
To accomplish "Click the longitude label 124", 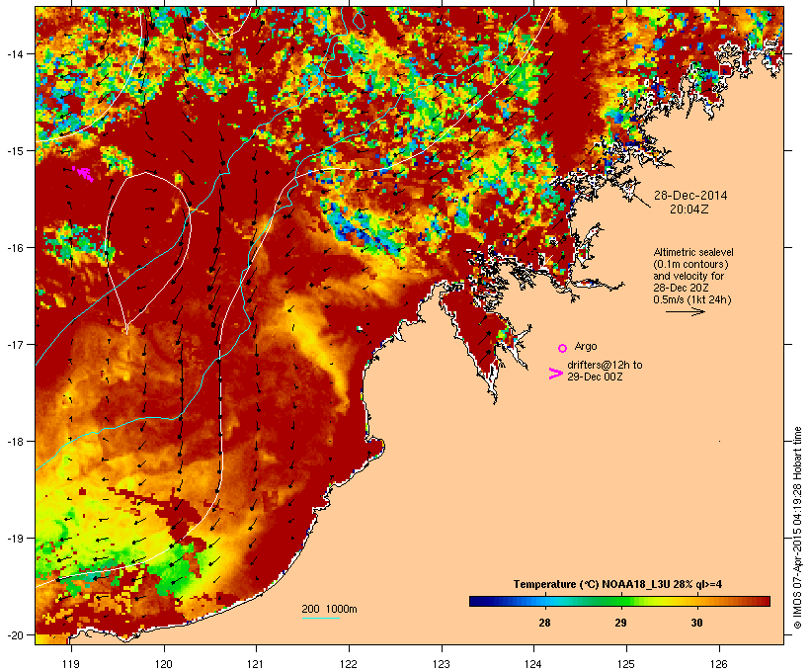I will point(533,664).
